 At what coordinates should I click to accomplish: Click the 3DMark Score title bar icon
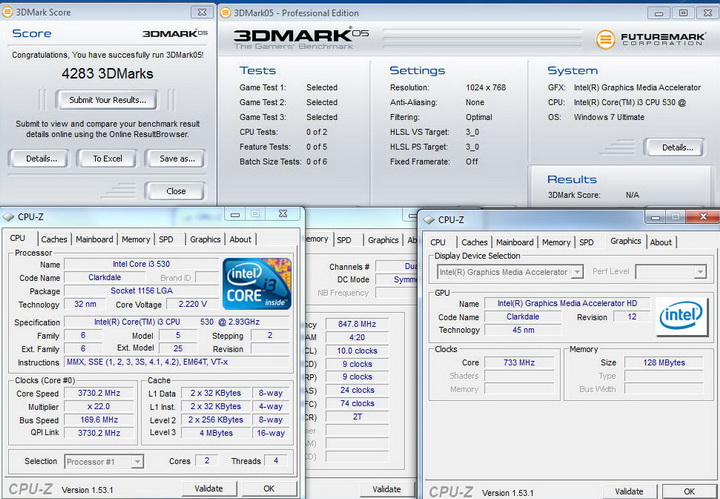(8, 12)
